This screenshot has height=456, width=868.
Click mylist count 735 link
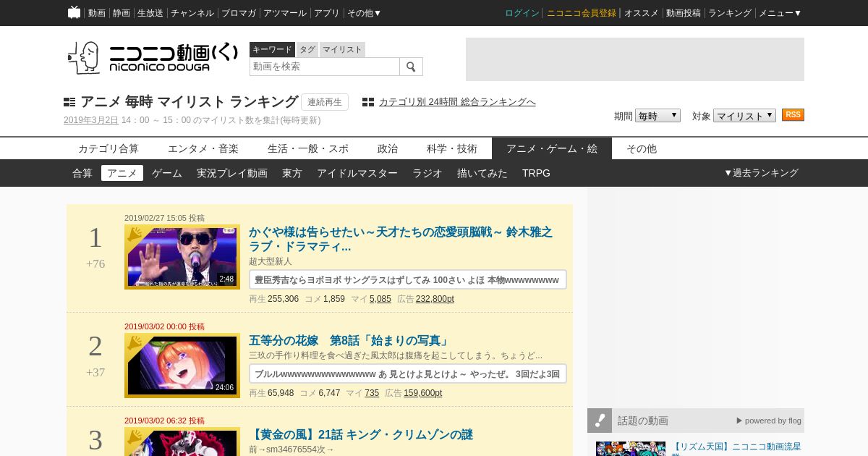tap(372, 393)
